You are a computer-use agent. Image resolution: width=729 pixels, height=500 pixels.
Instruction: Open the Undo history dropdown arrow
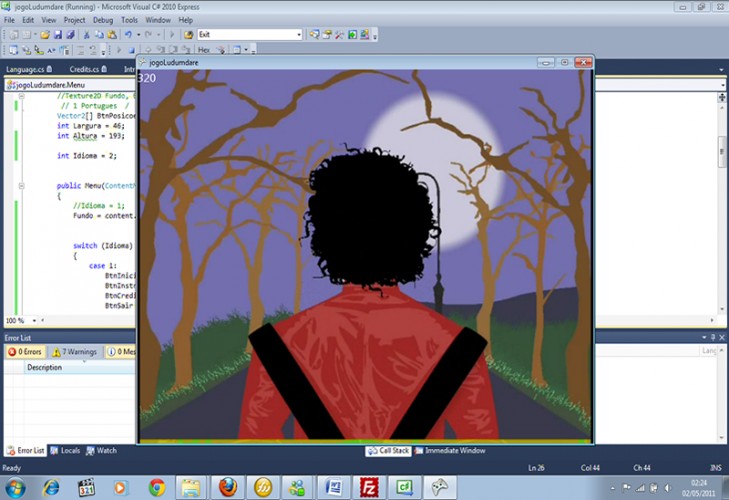139,34
